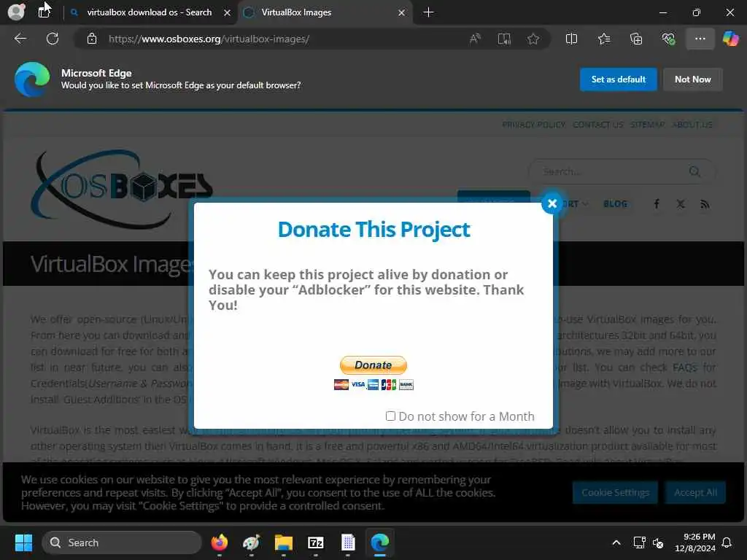
Task: Open the clock and calendar flyout
Action: [x=695, y=542]
